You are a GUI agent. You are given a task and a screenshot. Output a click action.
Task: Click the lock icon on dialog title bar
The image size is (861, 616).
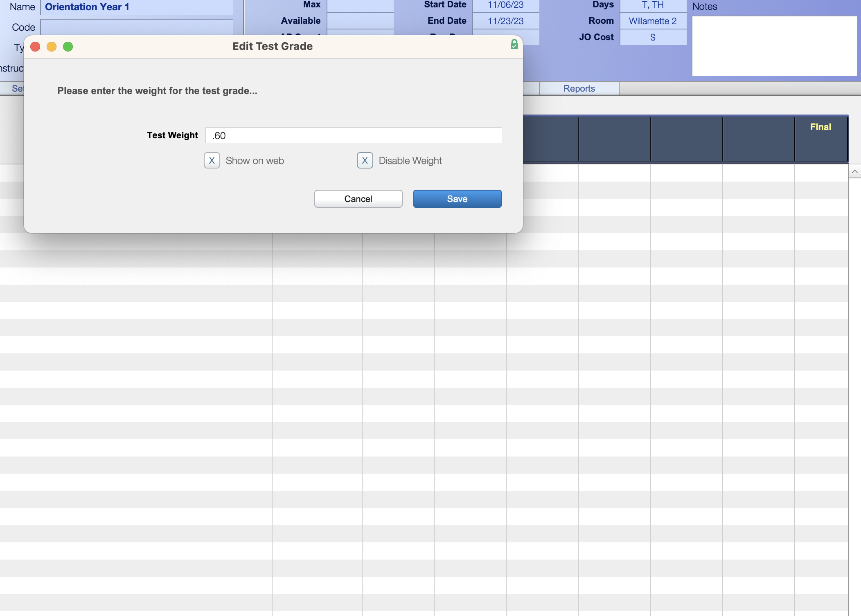coord(513,45)
